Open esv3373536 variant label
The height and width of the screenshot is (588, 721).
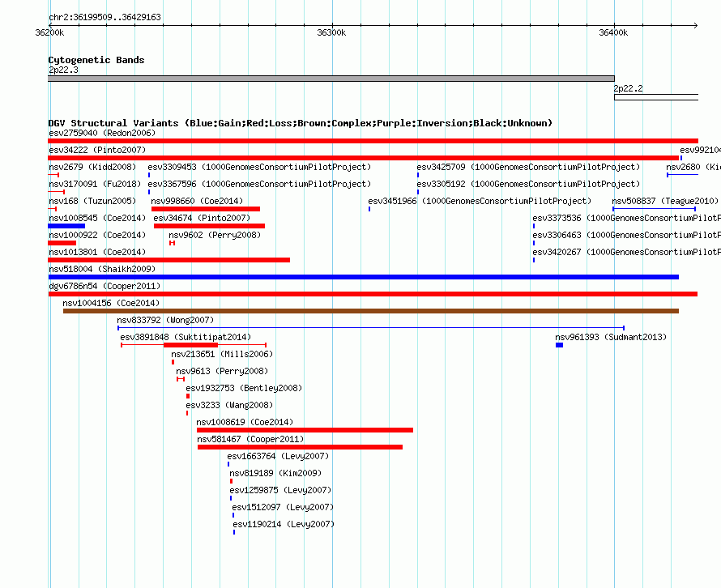pos(627,218)
